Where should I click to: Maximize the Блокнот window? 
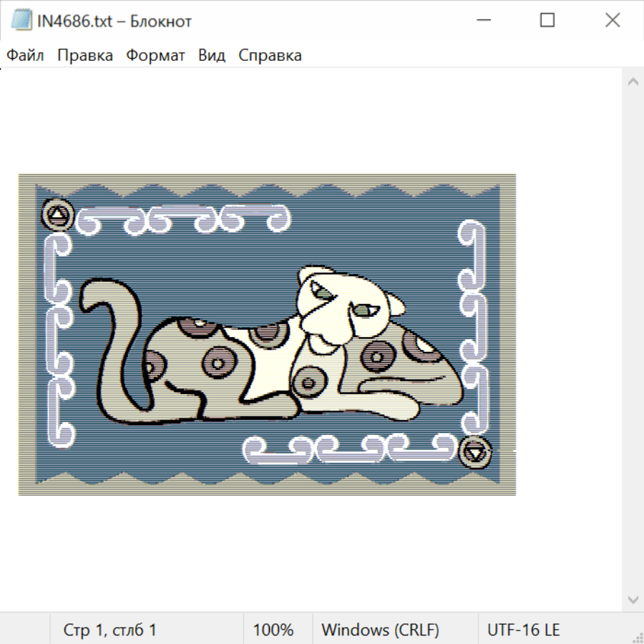click(547, 21)
